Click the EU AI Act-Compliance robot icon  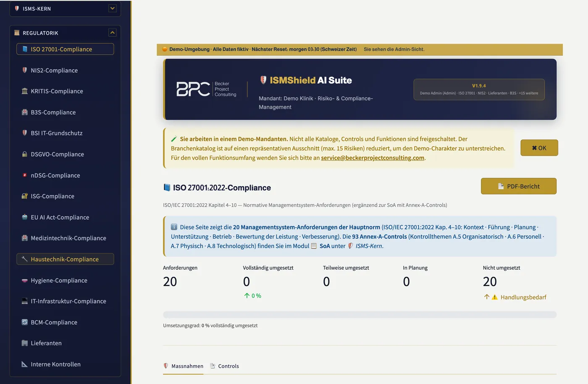25,217
